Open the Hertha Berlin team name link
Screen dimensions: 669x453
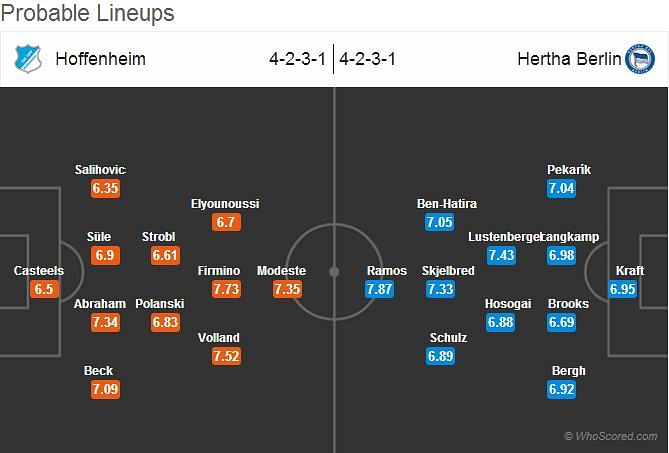click(x=569, y=59)
